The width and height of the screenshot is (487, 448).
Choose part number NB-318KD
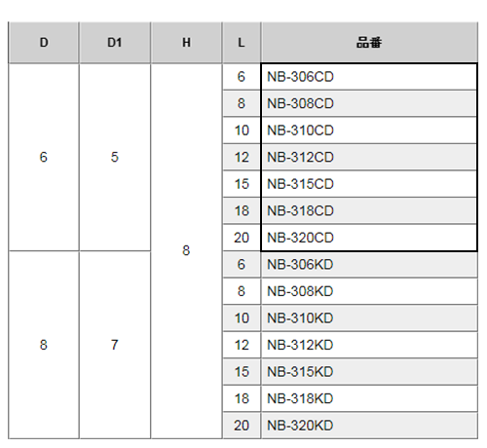tap(369, 398)
